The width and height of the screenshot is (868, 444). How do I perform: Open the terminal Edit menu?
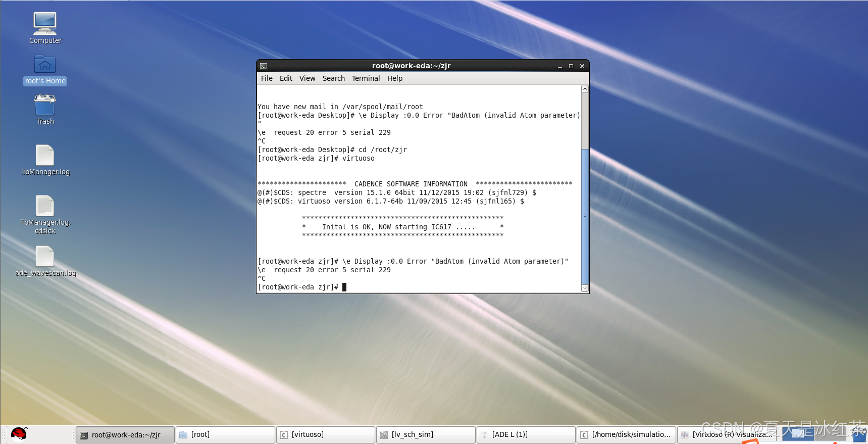click(x=286, y=78)
